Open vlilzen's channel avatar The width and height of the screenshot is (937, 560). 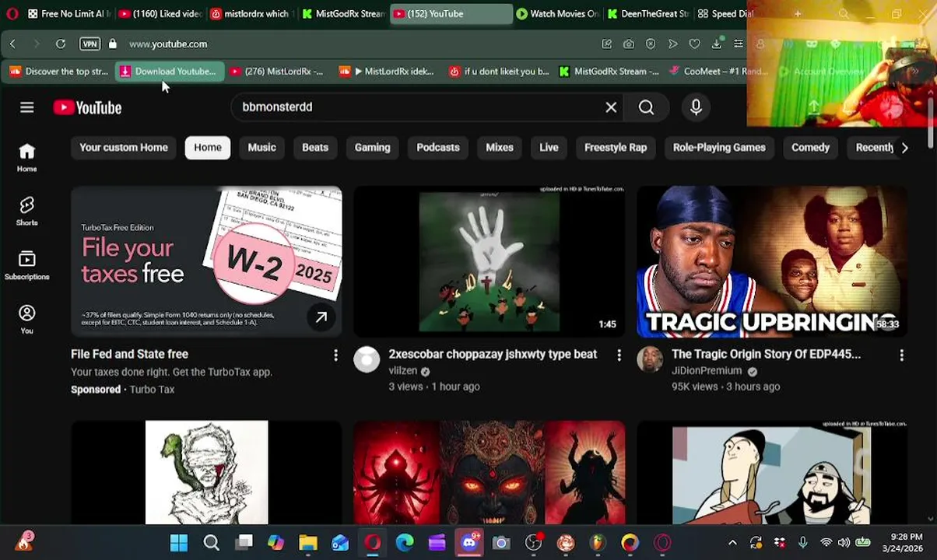click(367, 359)
